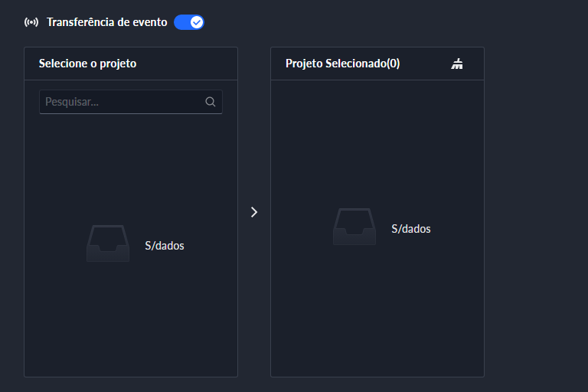Image resolution: width=588 pixels, height=392 pixels.
Task: Click the blank area below the Pesquisar field
Action: tap(130, 161)
